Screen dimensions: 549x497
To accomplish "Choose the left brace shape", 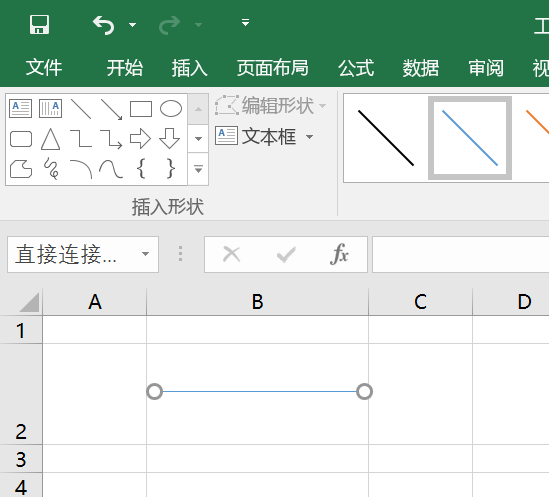I will pos(141,168).
